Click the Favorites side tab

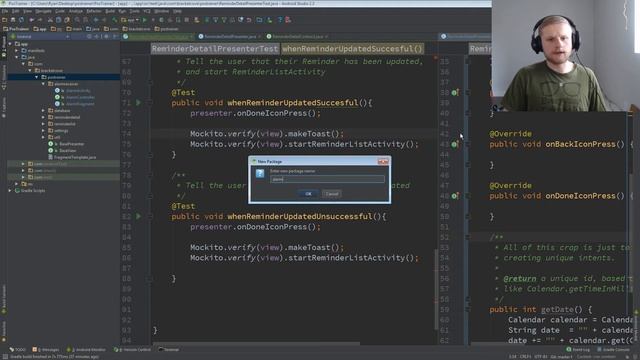coord(3,331)
